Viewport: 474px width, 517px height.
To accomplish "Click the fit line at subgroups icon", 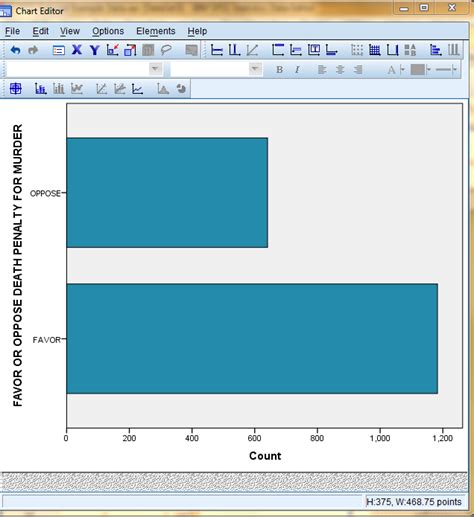I will (120, 89).
